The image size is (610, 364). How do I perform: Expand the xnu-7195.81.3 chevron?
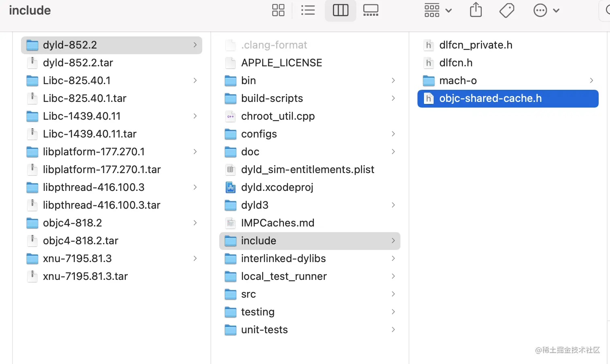(x=195, y=258)
